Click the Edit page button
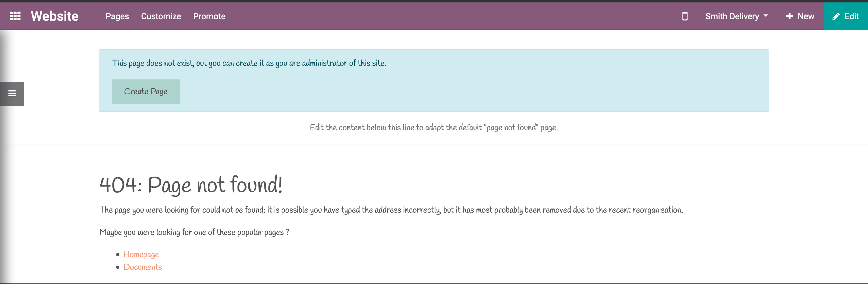 coord(846,16)
